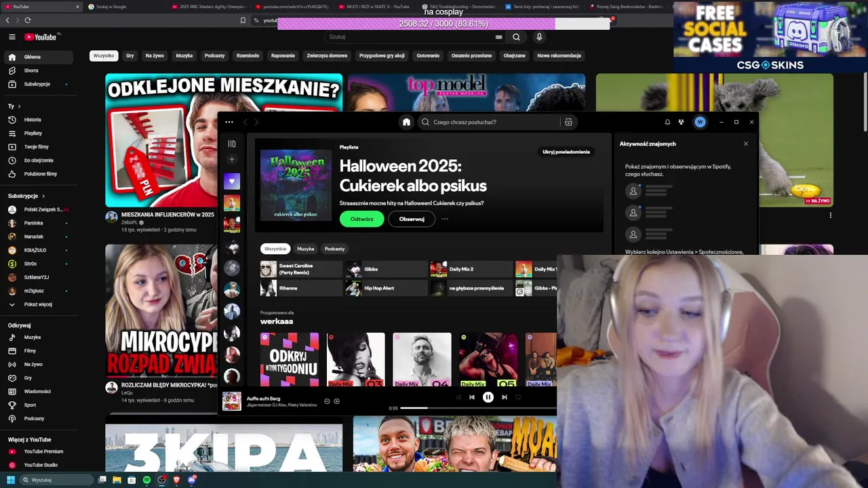Open Spotify profile avatar W
This screenshot has width=868, height=488.
[x=700, y=122]
